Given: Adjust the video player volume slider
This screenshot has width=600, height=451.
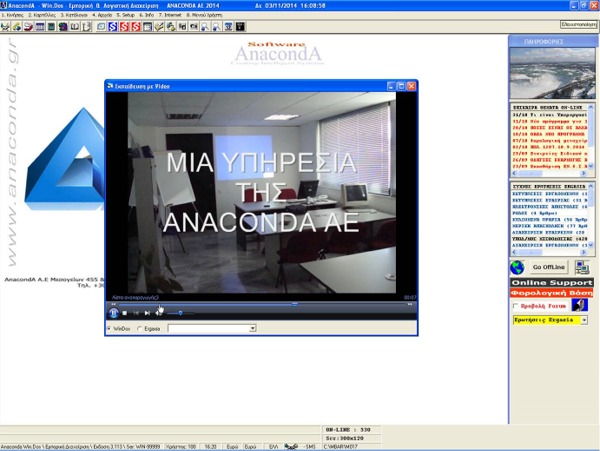Looking at the screenshot, I should [180, 313].
